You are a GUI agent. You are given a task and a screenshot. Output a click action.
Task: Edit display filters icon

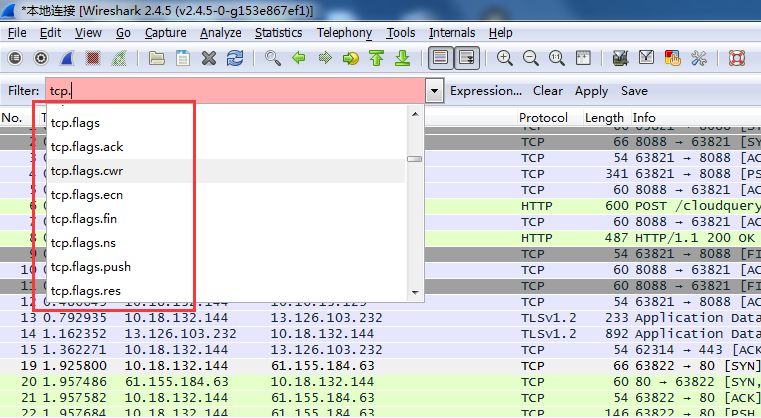646,59
